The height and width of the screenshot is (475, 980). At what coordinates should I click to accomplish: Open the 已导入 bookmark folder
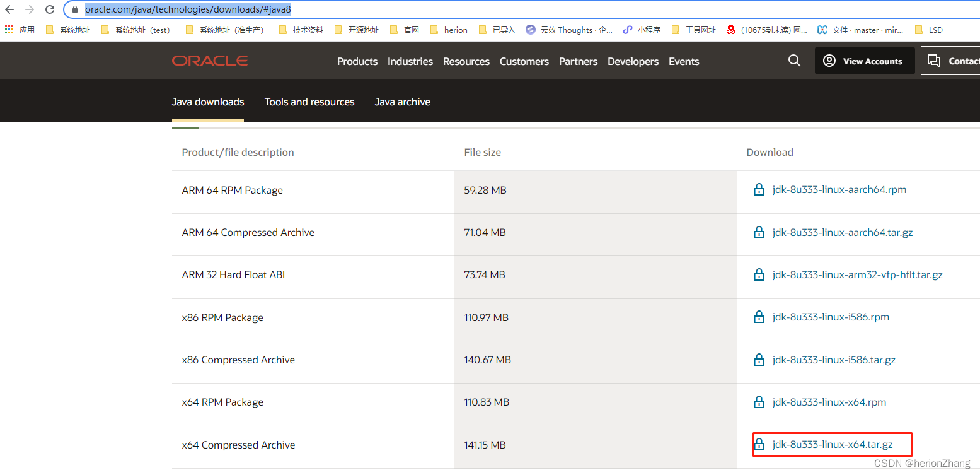[x=497, y=30]
